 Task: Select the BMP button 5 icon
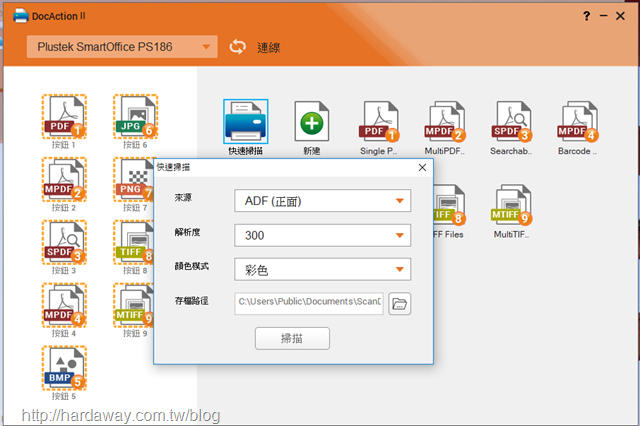click(x=64, y=368)
